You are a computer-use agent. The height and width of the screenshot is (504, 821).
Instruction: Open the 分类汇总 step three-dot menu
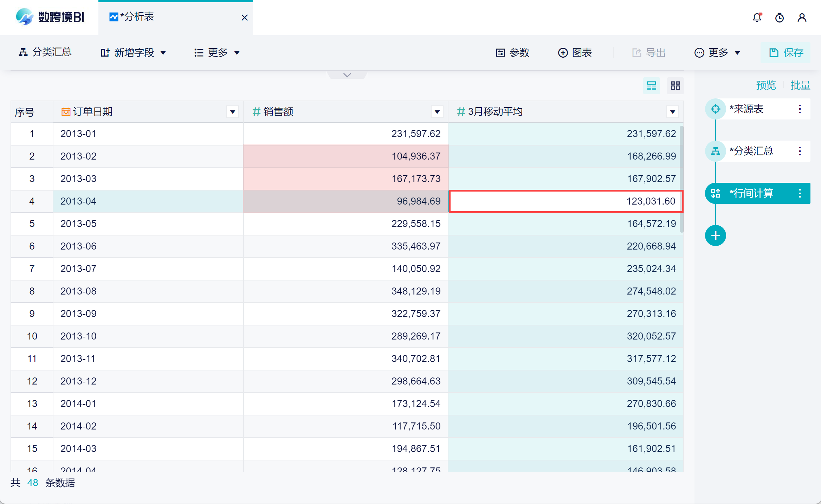point(800,151)
